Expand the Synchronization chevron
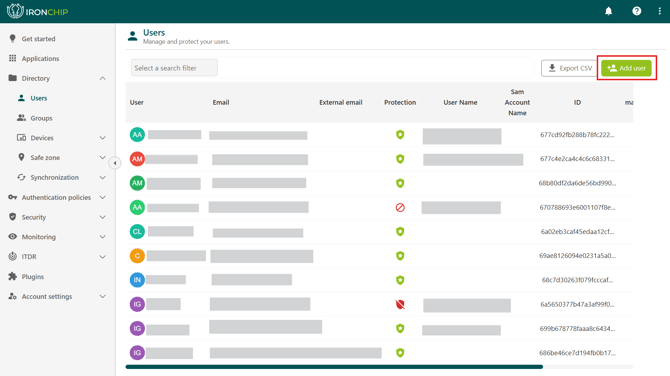This screenshot has width=670, height=376. tap(103, 177)
